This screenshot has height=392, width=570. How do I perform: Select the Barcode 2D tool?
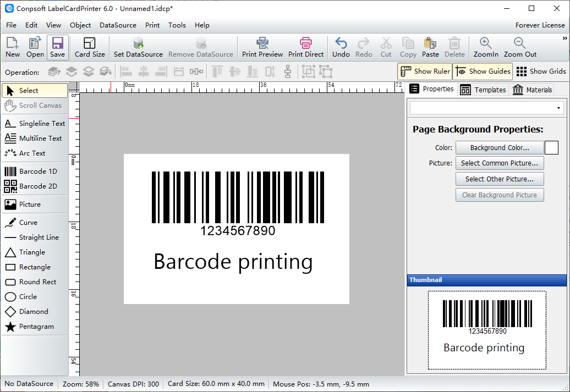tap(35, 186)
